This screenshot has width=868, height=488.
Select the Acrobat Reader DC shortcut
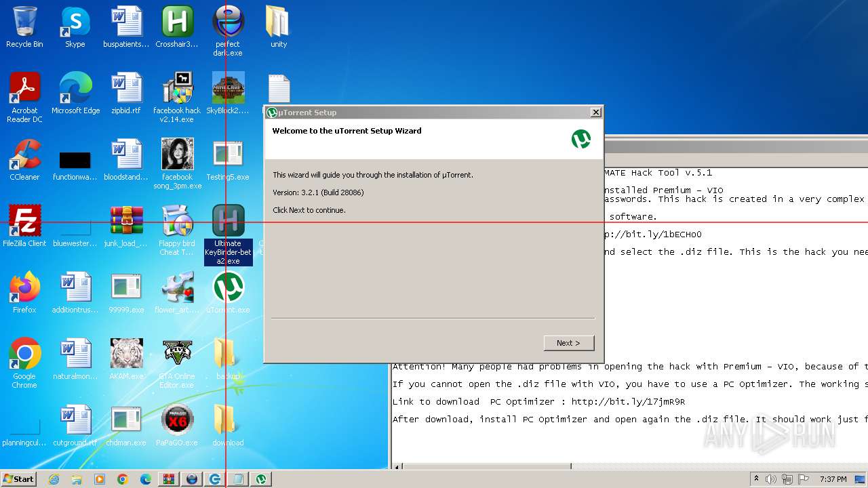[x=24, y=98]
